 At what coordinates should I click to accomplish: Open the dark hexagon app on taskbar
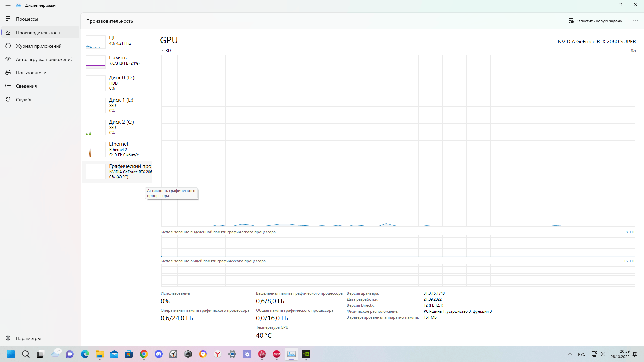tap(188, 354)
